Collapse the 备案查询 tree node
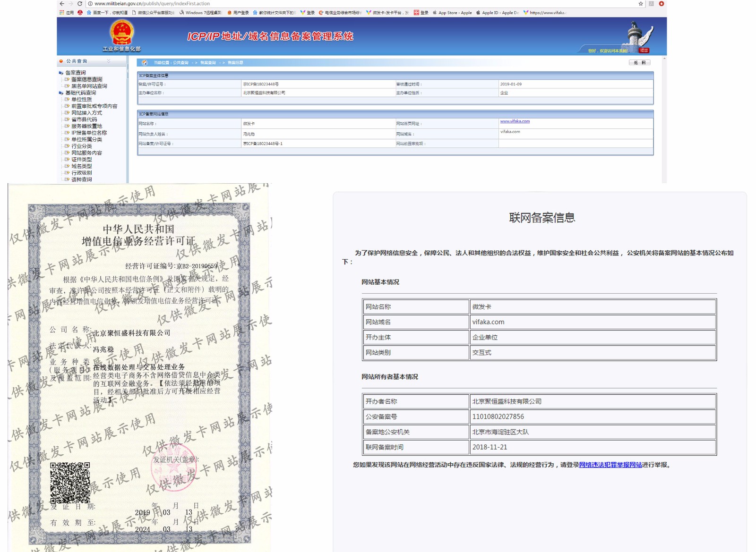The height and width of the screenshot is (552, 756). pyautogui.click(x=61, y=73)
